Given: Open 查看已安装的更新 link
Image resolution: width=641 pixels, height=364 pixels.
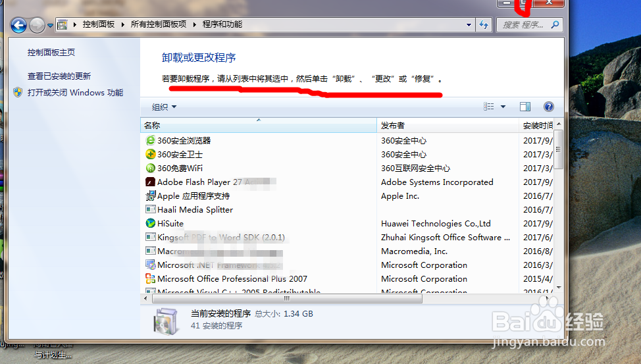Looking at the screenshot, I should [59, 76].
